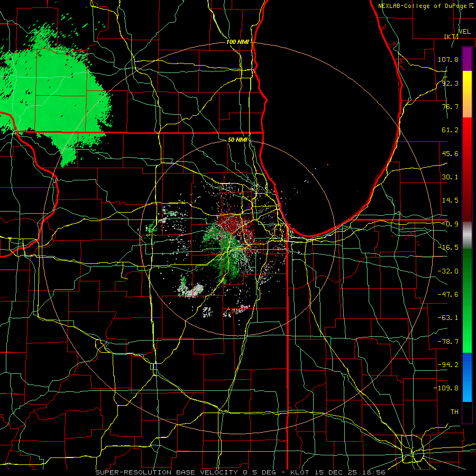476x476 pixels.
Task: Select the -47.6 scale value
Action: pyautogui.click(x=448, y=295)
